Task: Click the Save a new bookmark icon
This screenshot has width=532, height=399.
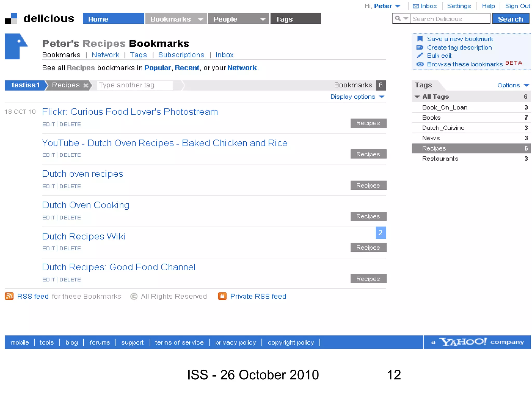Action: point(420,39)
